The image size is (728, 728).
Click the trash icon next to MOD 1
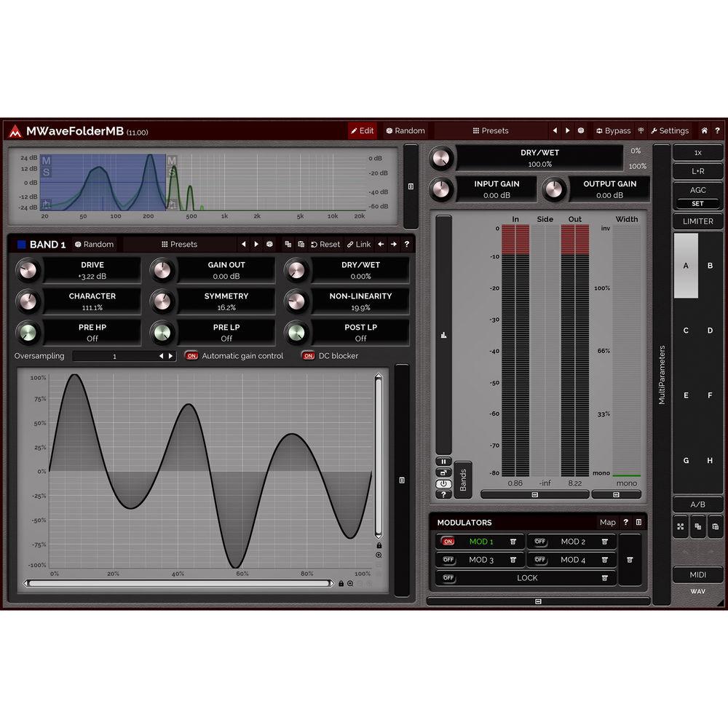tap(513, 542)
